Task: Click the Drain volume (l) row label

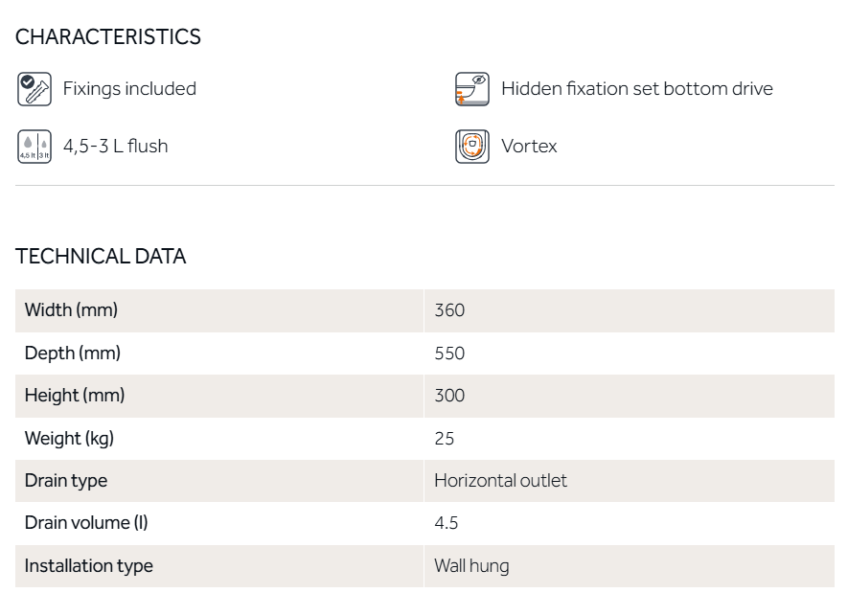Action: pyautogui.click(x=86, y=523)
